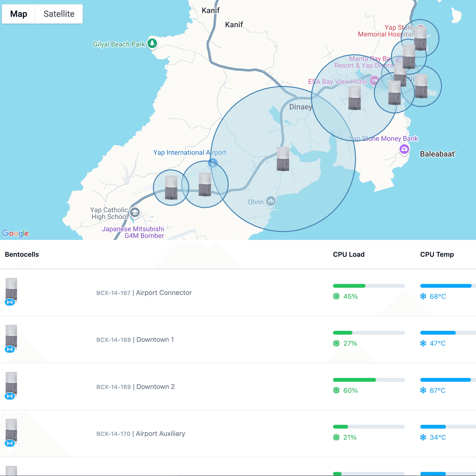Click the CPU Load column header
Screen dimensions: 476x476
coord(349,254)
